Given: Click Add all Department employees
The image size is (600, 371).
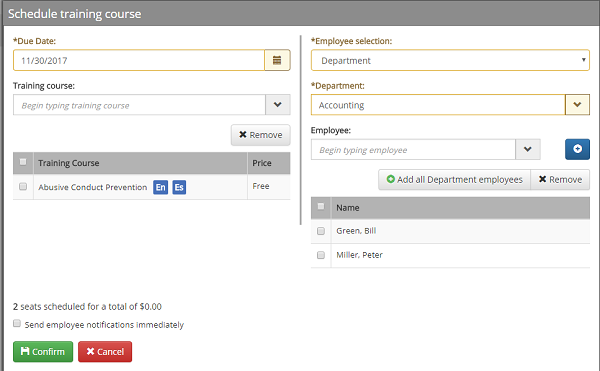Looking at the screenshot, I should click(x=454, y=179).
